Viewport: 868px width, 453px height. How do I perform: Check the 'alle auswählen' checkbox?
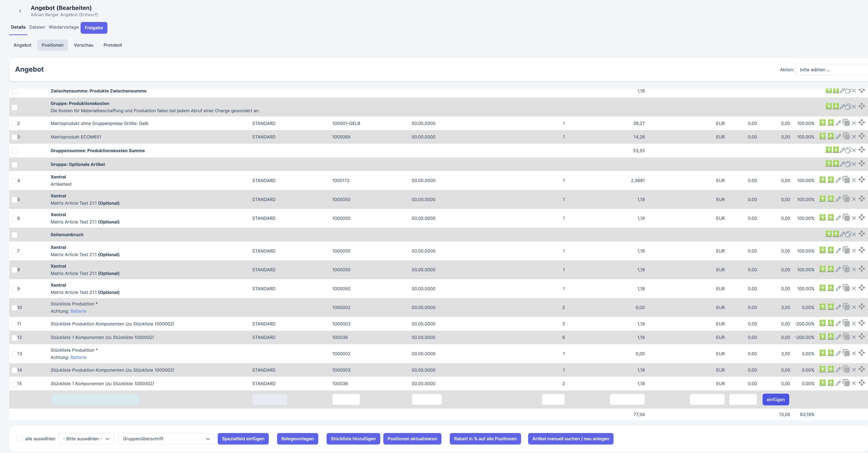click(x=20, y=438)
